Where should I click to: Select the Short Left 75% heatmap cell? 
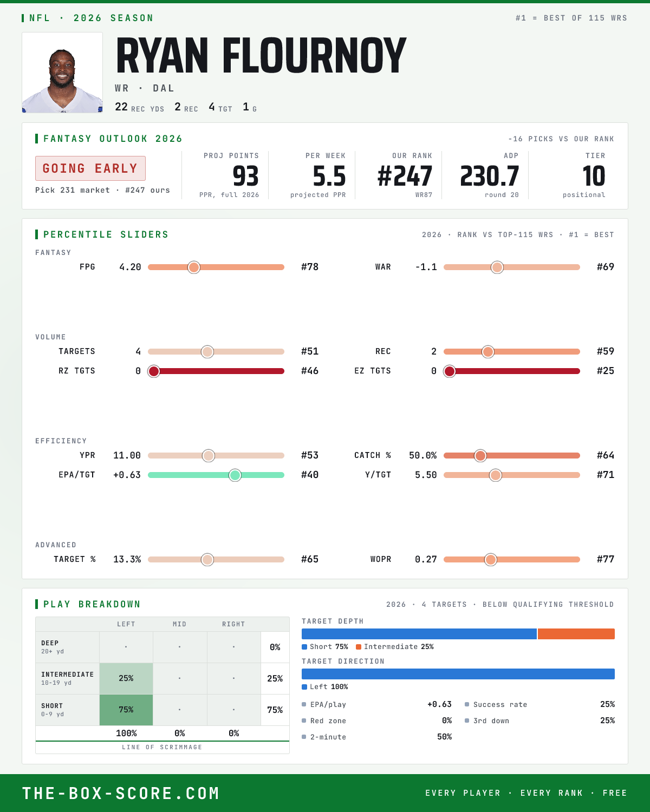pos(126,710)
